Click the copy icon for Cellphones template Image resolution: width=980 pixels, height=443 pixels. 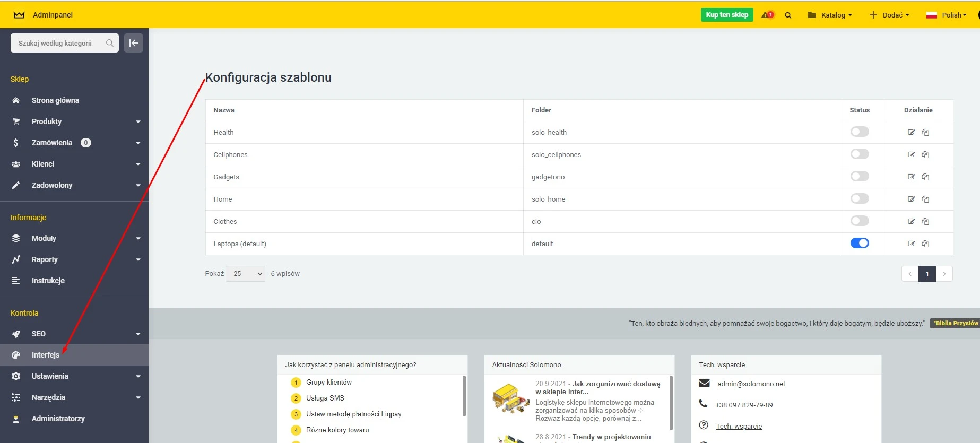[x=925, y=154]
